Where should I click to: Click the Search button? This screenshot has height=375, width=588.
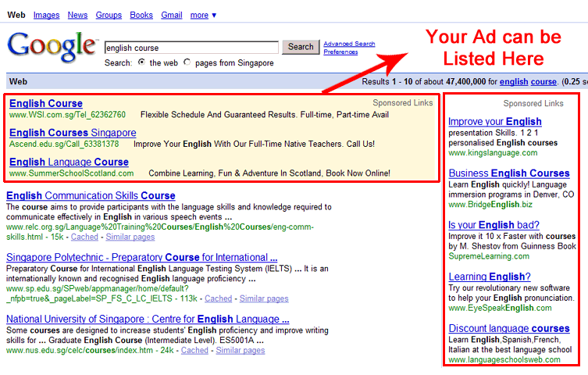[301, 47]
